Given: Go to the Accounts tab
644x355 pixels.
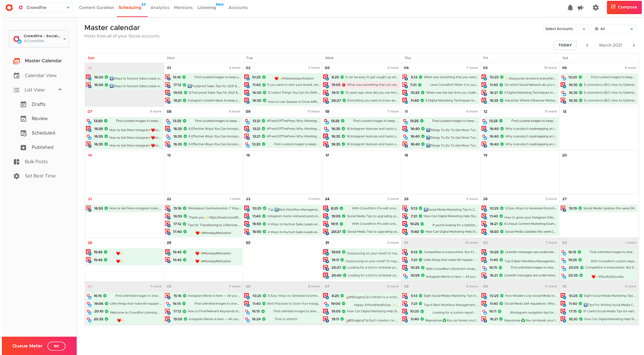Looking at the screenshot, I should 238,8.
